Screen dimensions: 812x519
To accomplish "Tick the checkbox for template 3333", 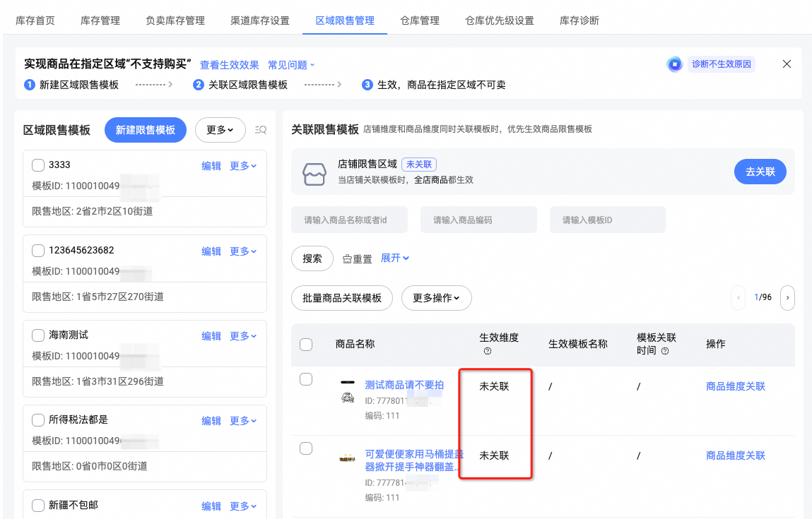I will [x=37, y=165].
